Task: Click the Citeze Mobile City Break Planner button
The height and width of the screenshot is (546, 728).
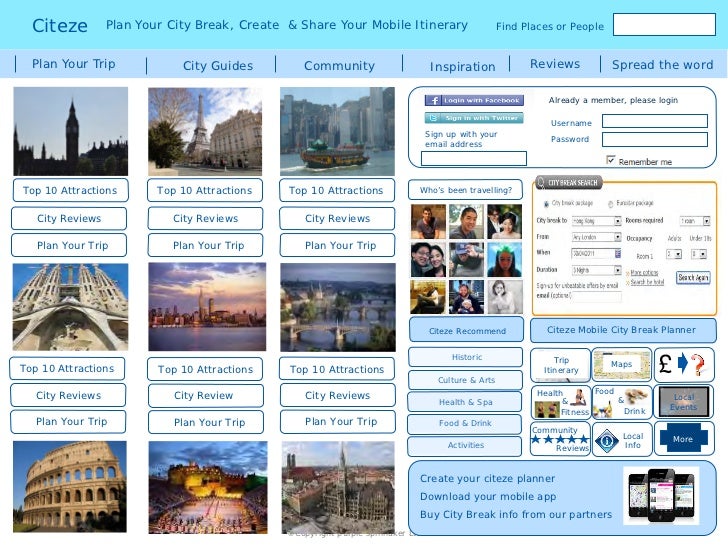Action: coord(623,331)
